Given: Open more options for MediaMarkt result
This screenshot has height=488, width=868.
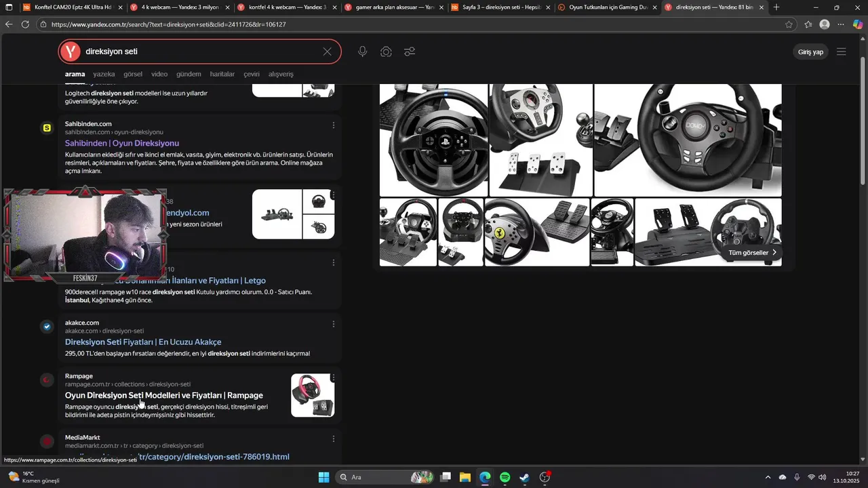Looking at the screenshot, I should click(333, 439).
